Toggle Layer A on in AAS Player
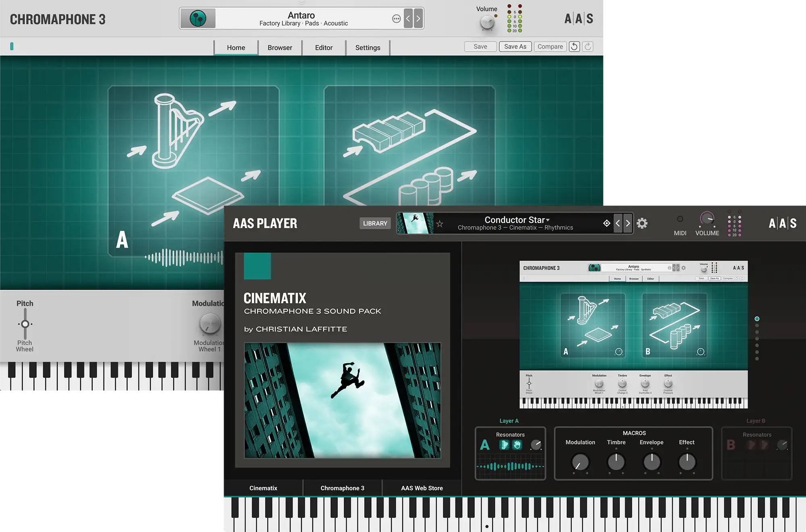This screenshot has width=806, height=532. click(x=485, y=445)
